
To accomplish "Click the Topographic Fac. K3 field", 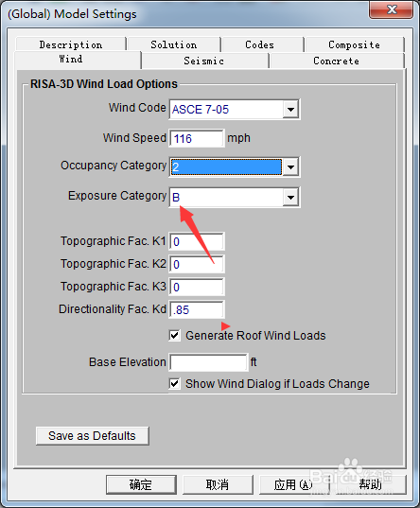I will 197,287.
